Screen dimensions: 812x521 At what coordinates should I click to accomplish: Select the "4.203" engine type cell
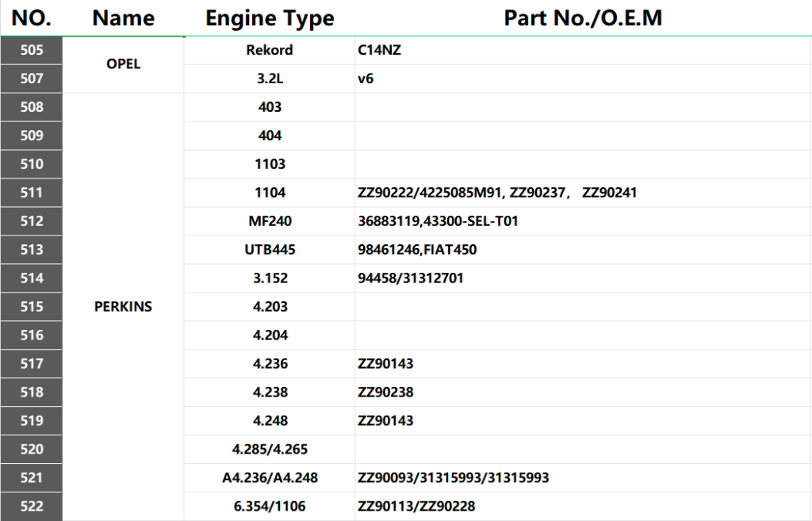[270, 307]
